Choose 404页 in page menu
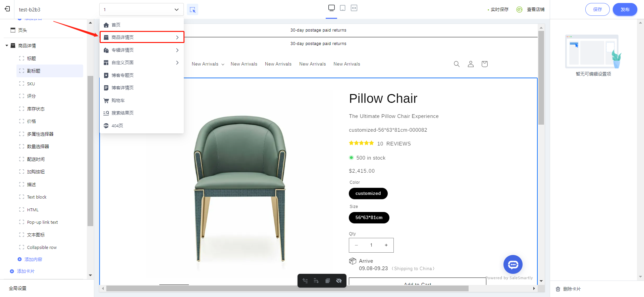This screenshot has width=644, height=297. click(142, 126)
